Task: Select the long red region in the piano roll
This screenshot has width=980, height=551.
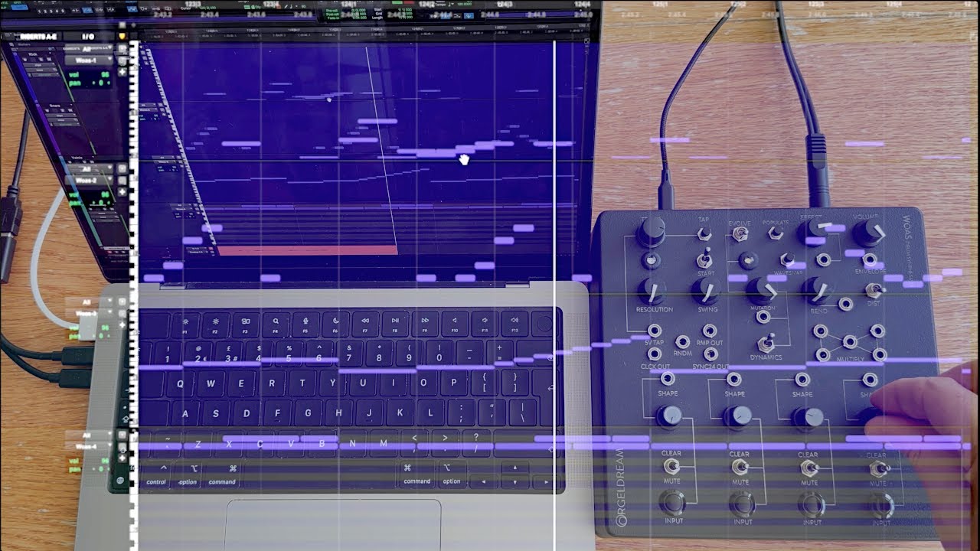Action: 307,250
